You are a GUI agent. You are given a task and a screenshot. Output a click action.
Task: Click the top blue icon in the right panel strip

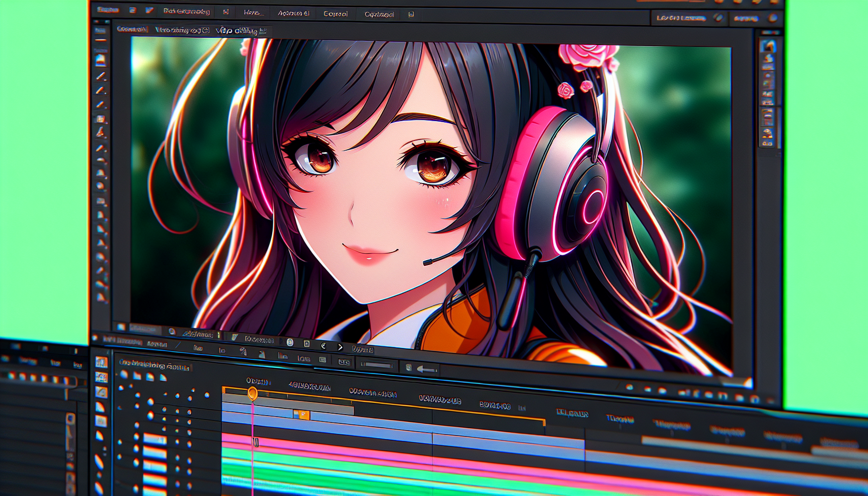768,47
